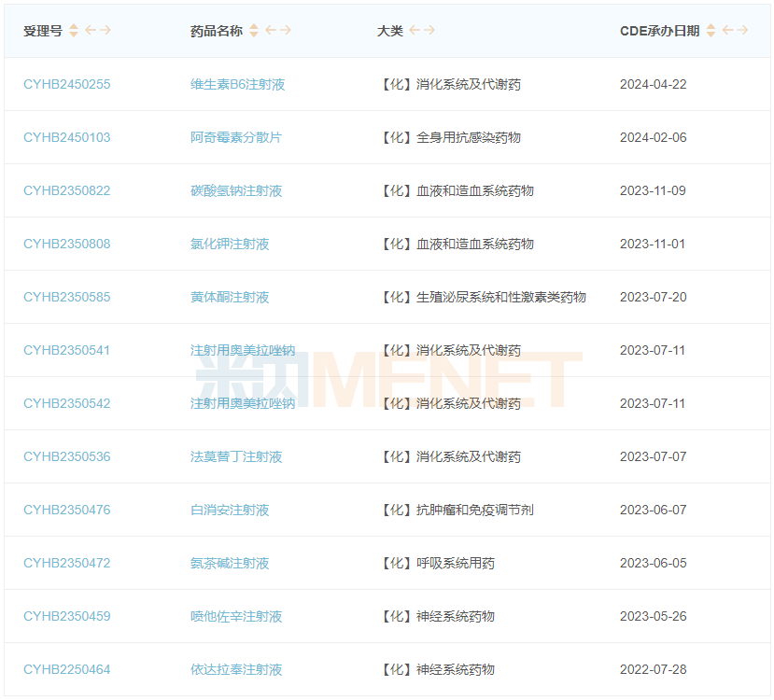
Task: Open the 法莫替丁注射液 drug link
Action: 236,457
